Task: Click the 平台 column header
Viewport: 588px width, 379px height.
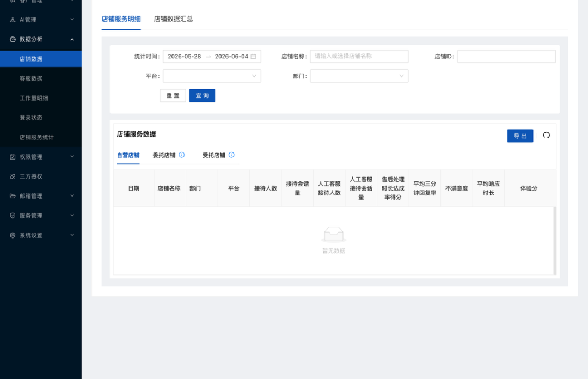Action: click(234, 188)
